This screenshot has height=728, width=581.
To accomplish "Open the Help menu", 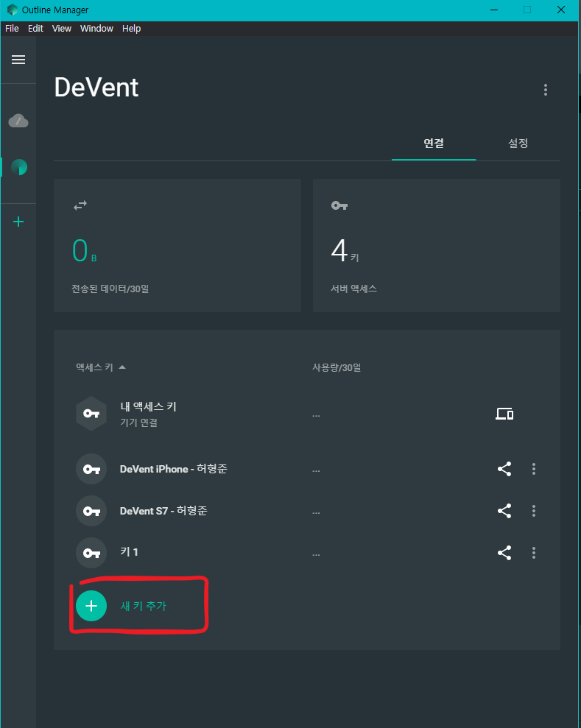I will tap(131, 28).
